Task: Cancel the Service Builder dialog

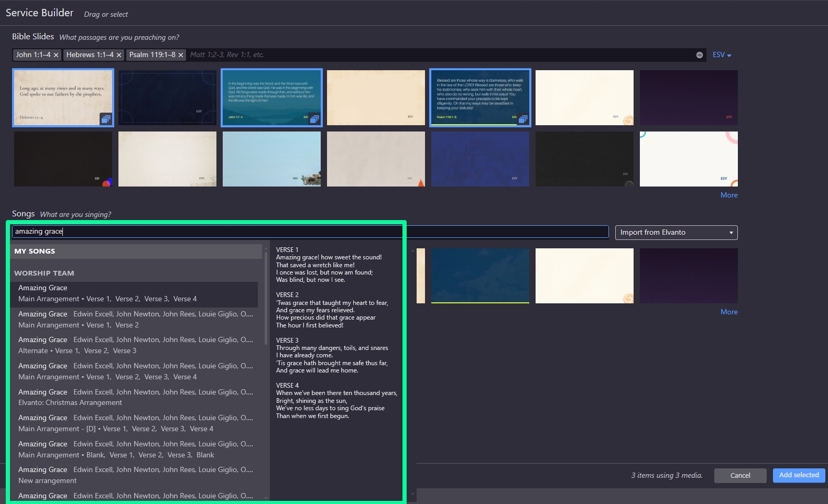Action: pyautogui.click(x=740, y=476)
